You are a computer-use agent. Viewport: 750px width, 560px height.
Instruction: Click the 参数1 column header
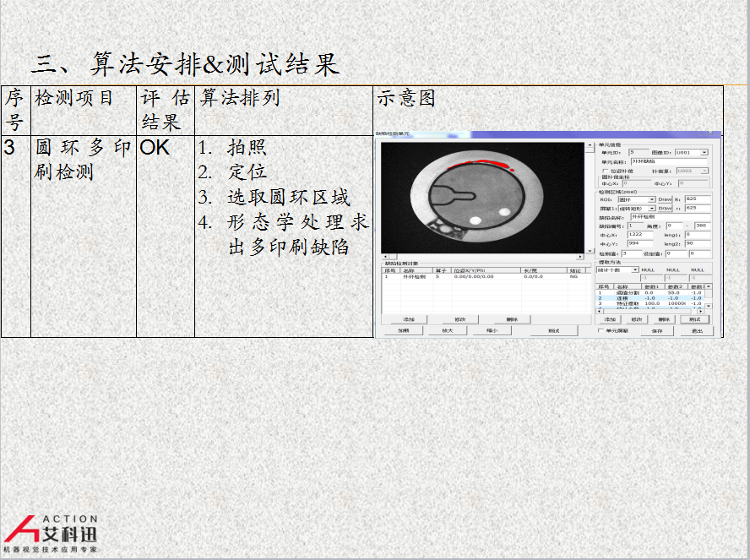[651, 287]
